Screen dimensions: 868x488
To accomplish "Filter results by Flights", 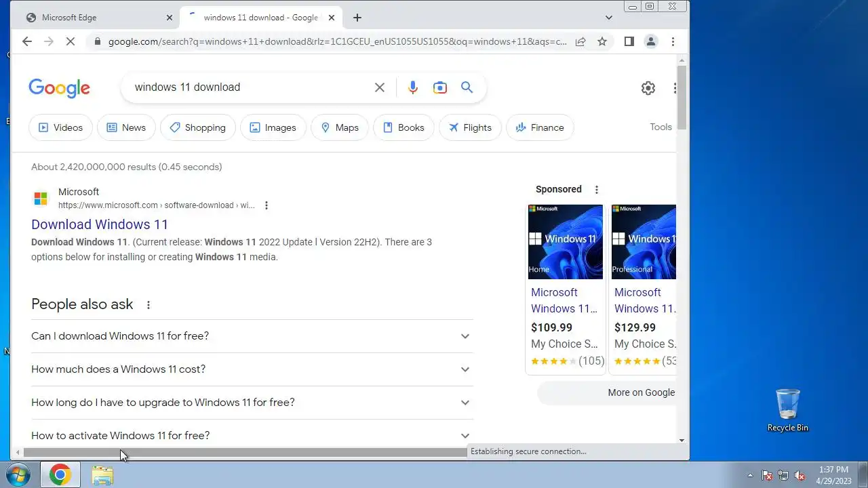I will point(470,127).
